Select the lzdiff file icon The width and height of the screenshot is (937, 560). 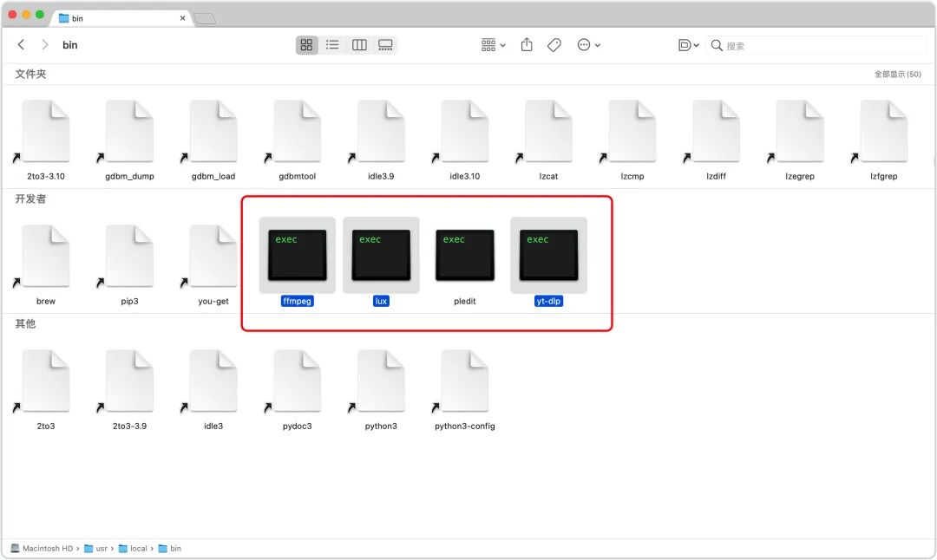[716, 132]
